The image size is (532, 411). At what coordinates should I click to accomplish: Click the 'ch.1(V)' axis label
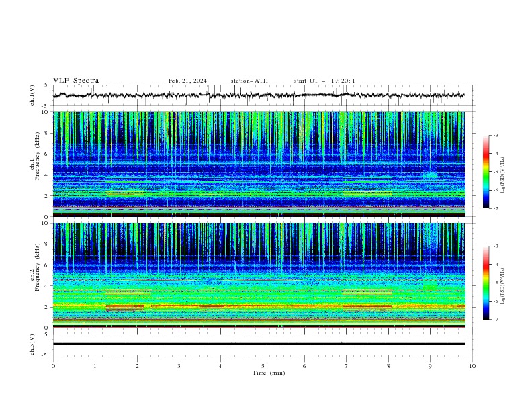pos(32,95)
